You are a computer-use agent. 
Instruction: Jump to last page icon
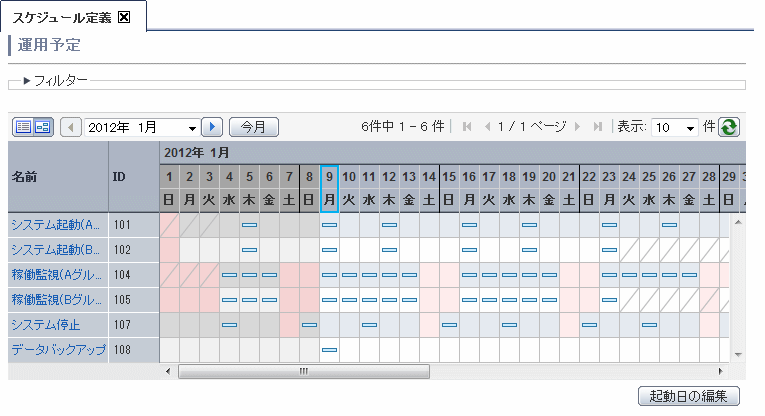[x=598, y=127]
